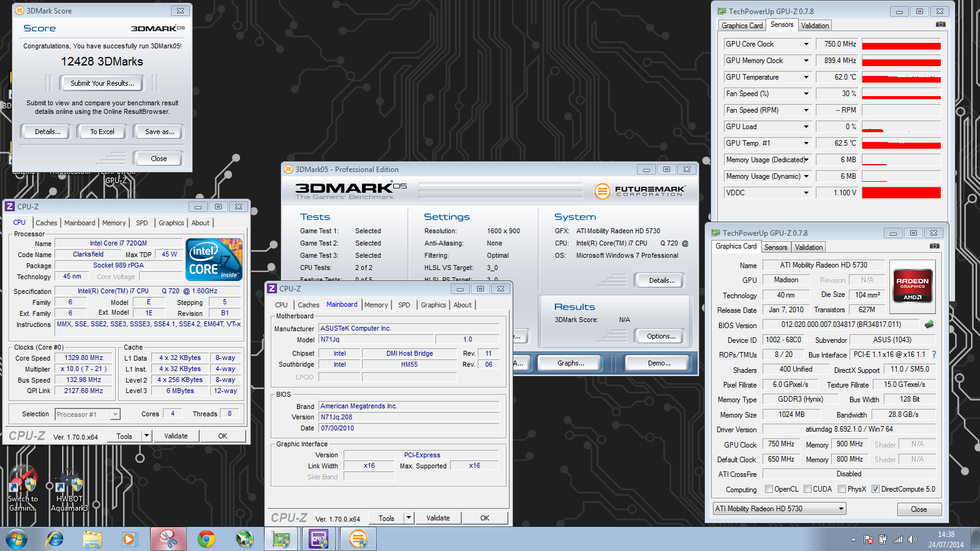Switch to Graphics tab in Mainboard CPU-Z window
980x551 pixels.
tap(434, 305)
